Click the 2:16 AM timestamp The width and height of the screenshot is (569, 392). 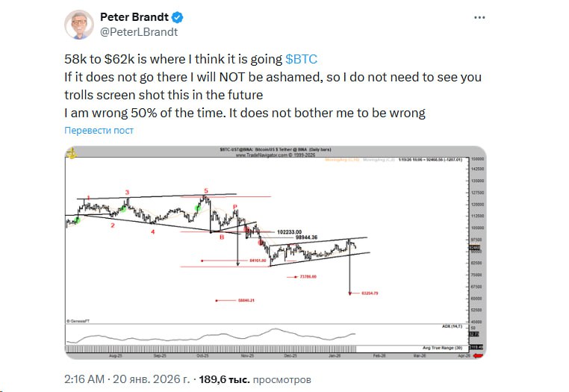pyautogui.click(x=84, y=379)
